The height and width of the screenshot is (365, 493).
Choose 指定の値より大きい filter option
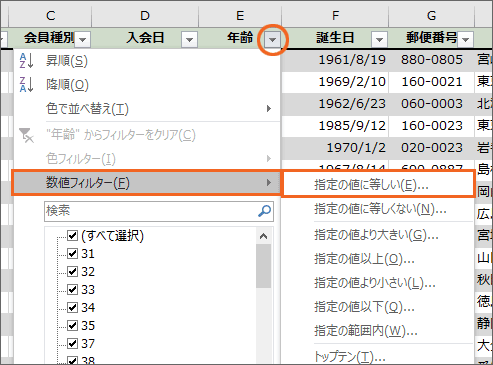pyautogui.click(x=378, y=235)
